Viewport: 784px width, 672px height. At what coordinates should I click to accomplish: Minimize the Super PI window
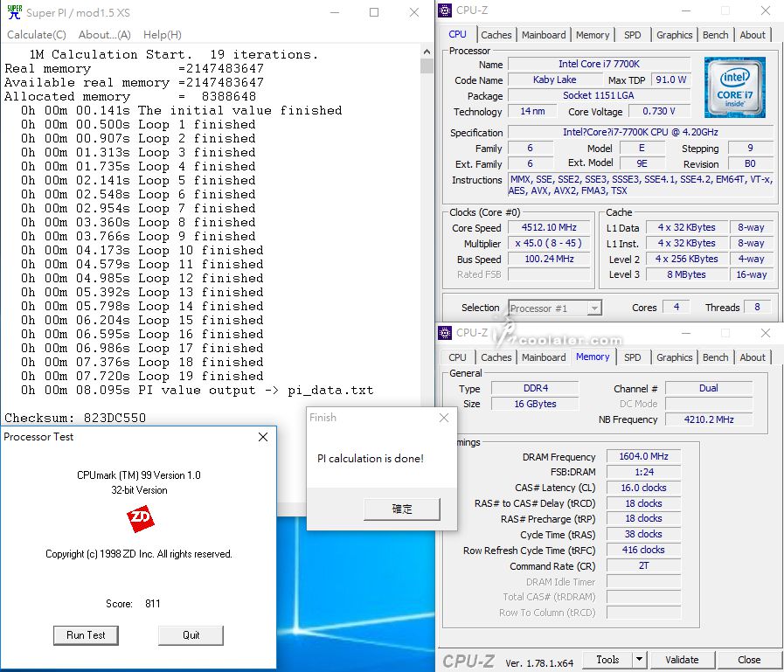pyautogui.click(x=335, y=12)
